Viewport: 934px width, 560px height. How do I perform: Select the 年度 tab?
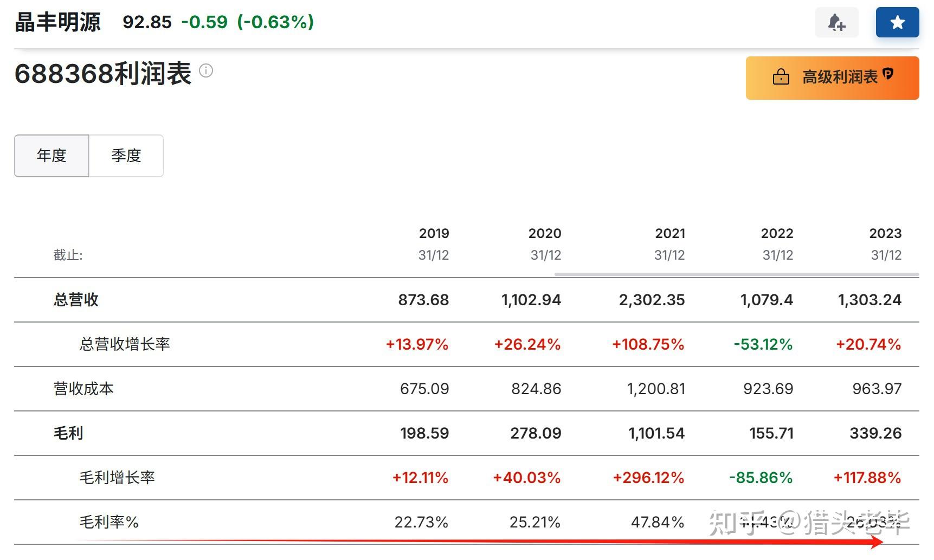51,156
